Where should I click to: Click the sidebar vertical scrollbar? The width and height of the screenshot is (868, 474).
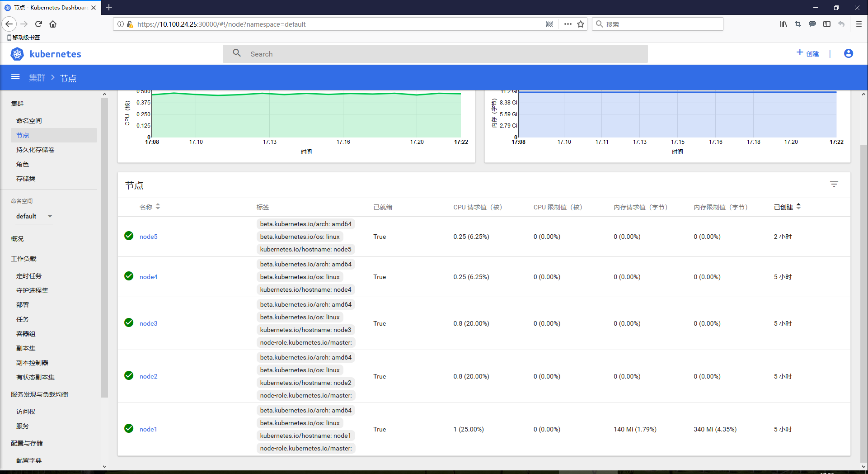point(104,248)
